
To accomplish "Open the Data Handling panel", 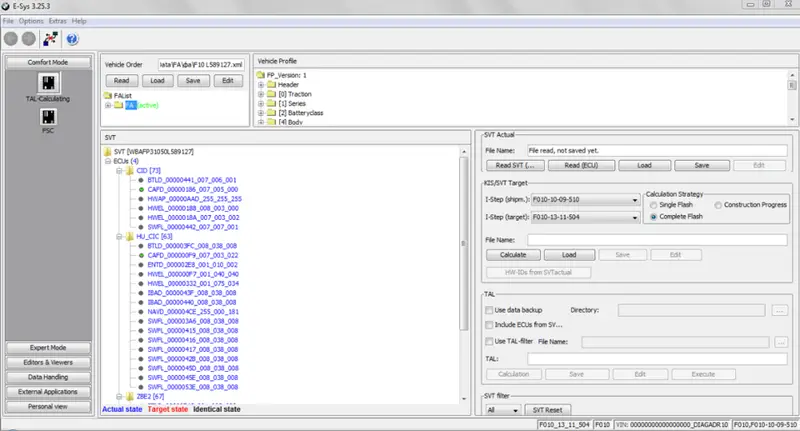I will (48, 377).
